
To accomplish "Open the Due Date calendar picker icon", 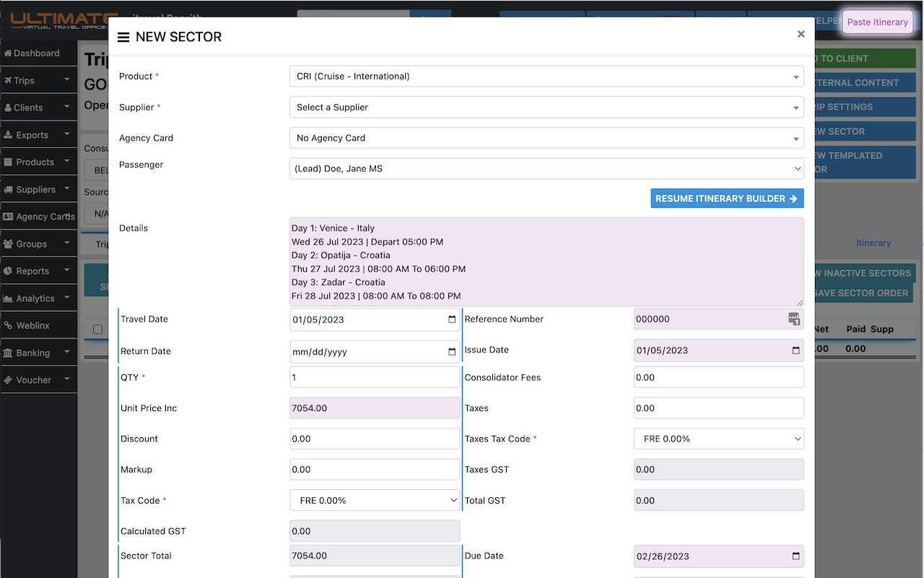I will pyautogui.click(x=796, y=556).
